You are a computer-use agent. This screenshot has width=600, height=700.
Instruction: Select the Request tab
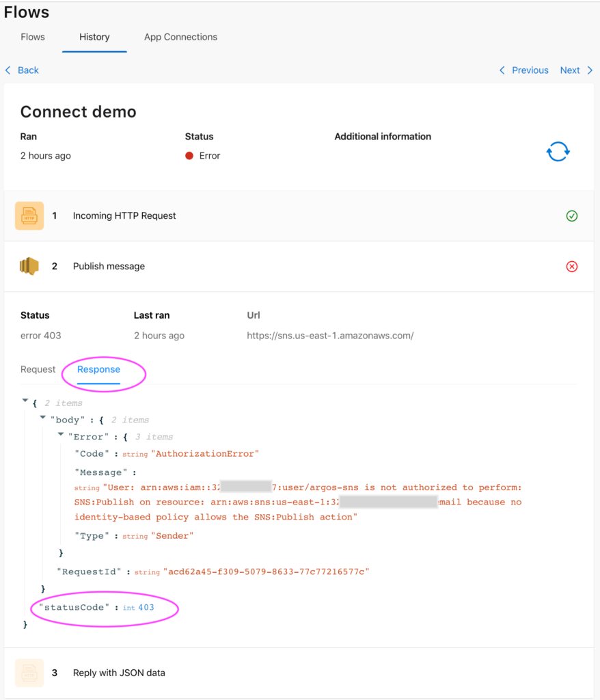pyautogui.click(x=38, y=369)
